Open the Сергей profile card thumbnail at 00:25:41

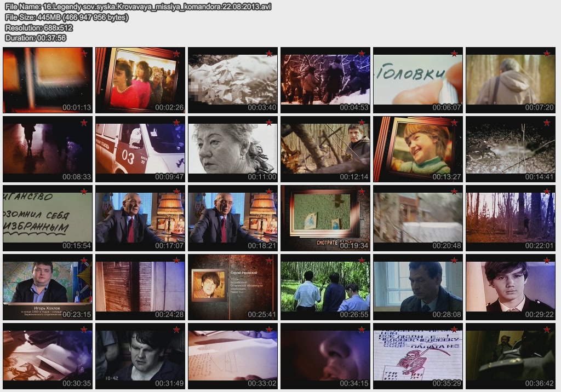coord(232,286)
